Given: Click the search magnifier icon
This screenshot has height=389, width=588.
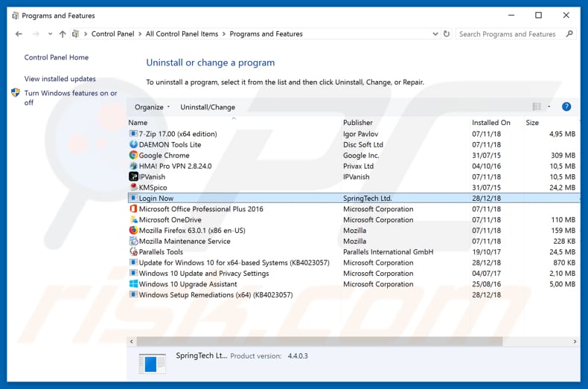Looking at the screenshot, I should point(569,33).
